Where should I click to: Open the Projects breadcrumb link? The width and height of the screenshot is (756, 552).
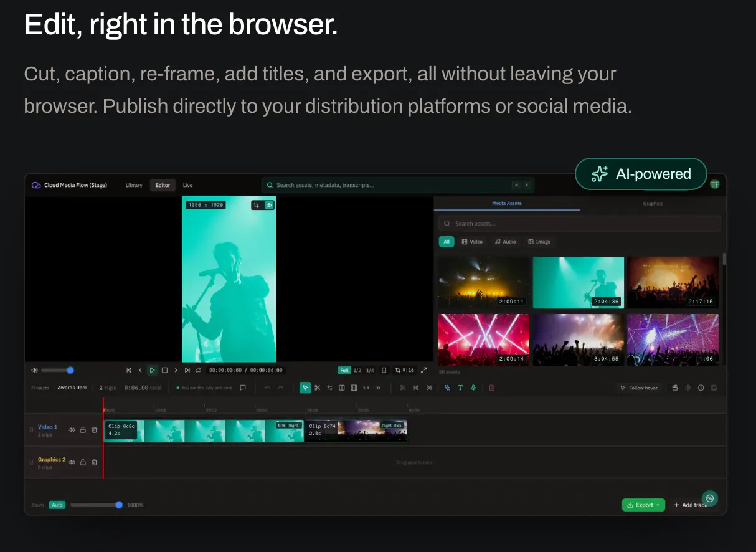click(x=40, y=388)
